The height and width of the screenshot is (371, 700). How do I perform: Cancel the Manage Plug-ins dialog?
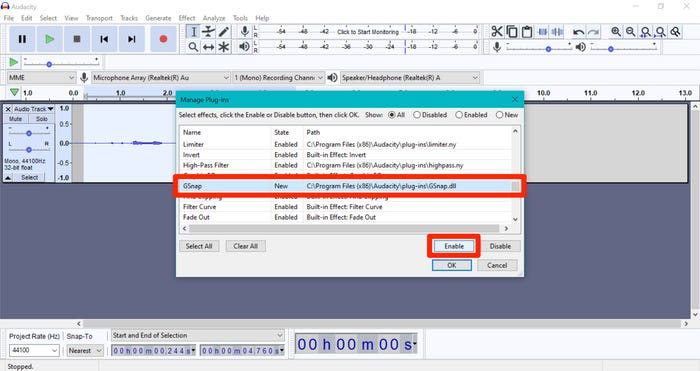pyautogui.click(x=497, y=265)
